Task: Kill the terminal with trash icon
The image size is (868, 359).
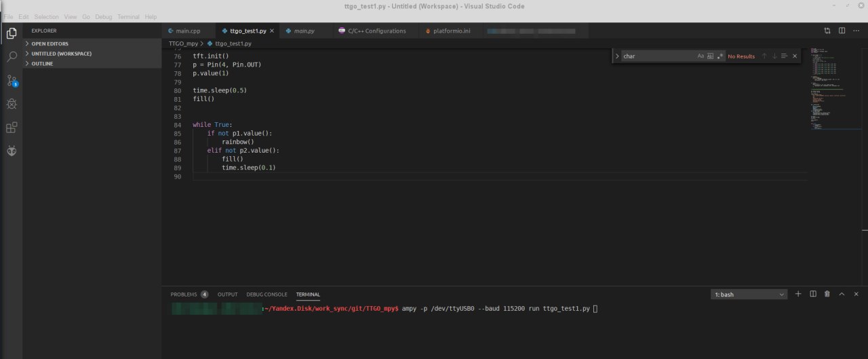Action: tap(827, 294)
